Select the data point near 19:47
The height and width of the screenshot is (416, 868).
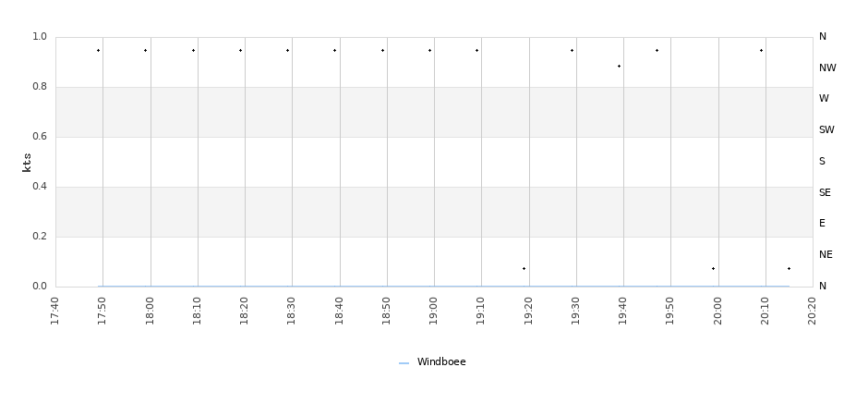pyautogui.click(x=657, y=51)
